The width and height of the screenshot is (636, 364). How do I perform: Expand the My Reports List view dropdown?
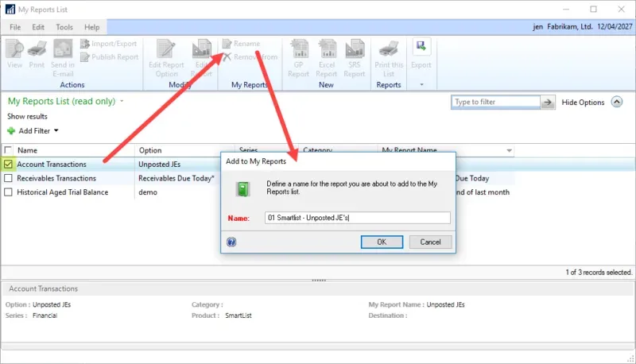pyautogui.click(x=122, y=102)
